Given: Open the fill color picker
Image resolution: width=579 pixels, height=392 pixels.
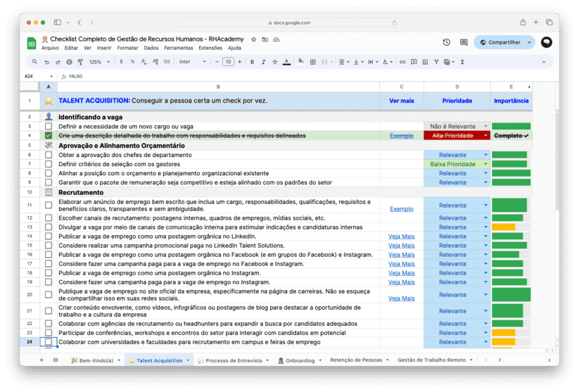Looking at the screenshot, I should [x=301, y=62].
